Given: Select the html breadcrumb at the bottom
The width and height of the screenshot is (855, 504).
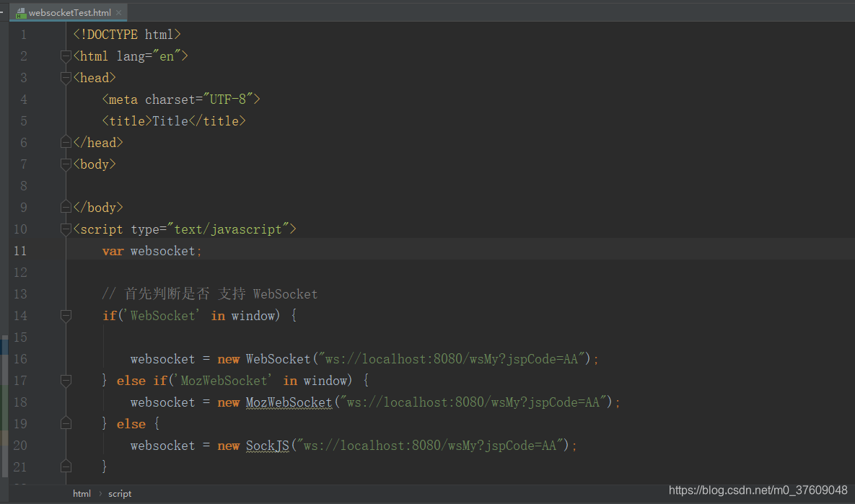Looking at the screenshot, I should tap(82, 493).
